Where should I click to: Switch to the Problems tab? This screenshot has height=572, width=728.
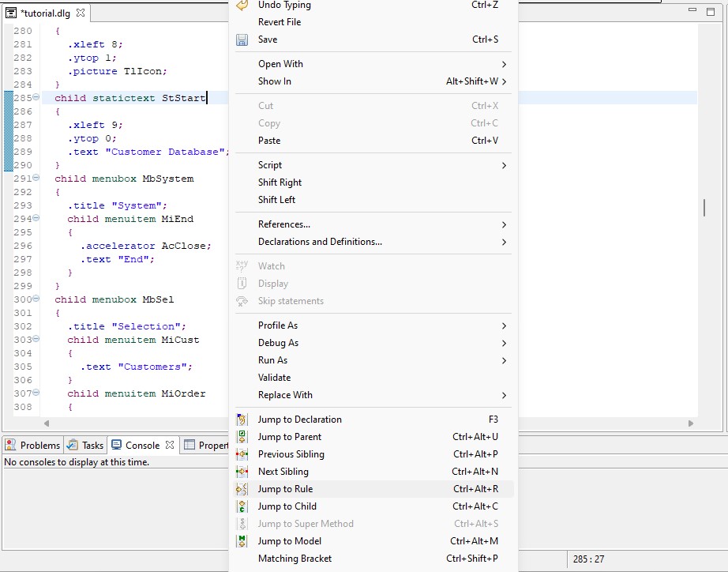(x=33, y=446)
